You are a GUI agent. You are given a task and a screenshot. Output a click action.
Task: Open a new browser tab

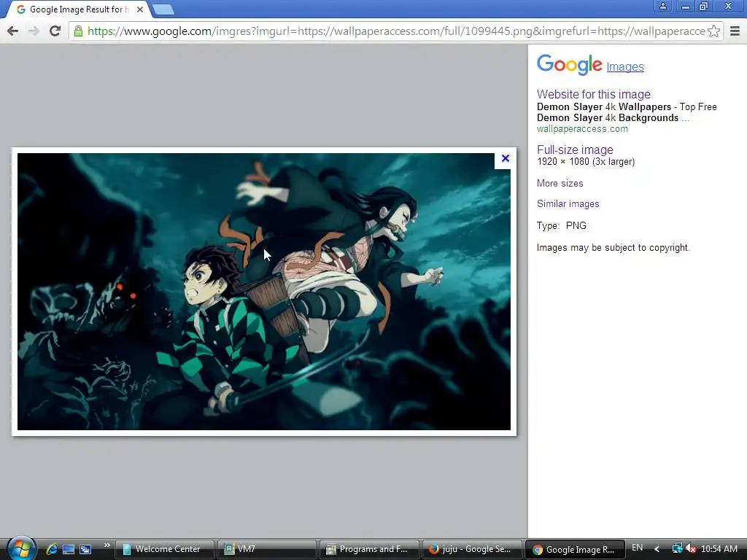163,9
